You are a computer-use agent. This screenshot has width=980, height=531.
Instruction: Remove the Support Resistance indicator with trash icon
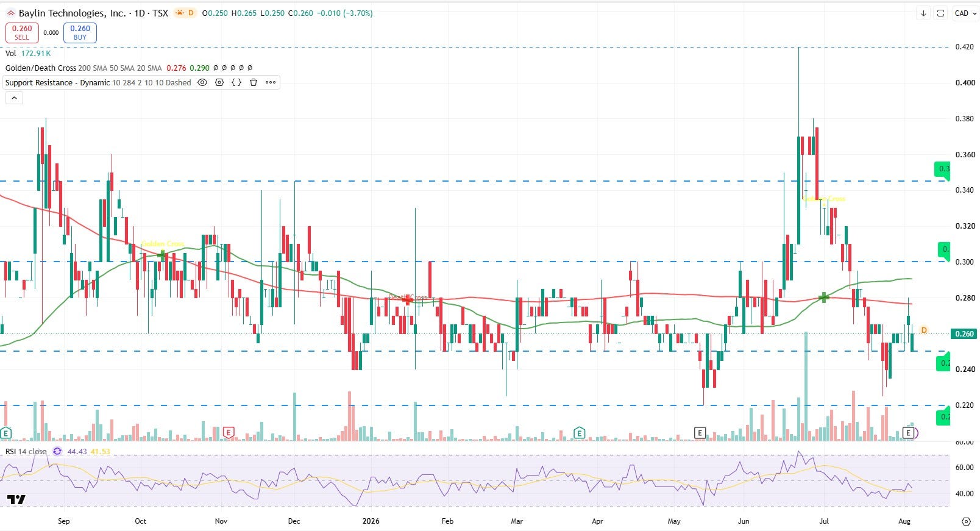254,82
